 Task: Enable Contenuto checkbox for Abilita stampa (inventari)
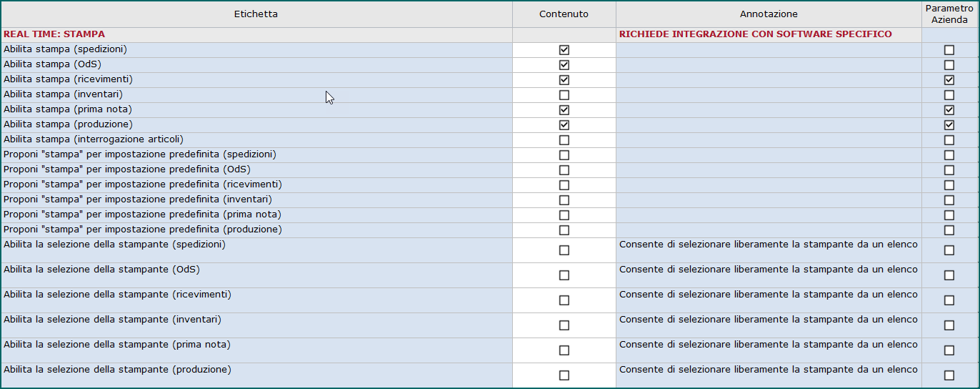click(564, 95)
